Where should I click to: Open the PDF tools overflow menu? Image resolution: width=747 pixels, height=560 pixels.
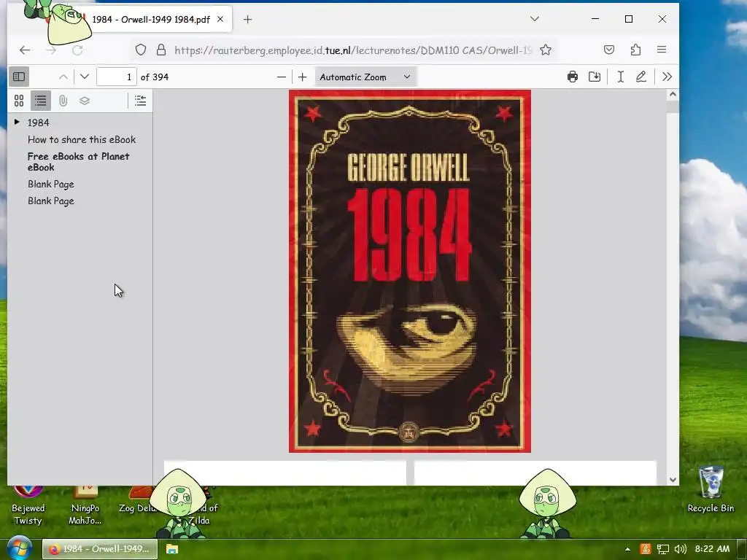[x=667, y=77]
